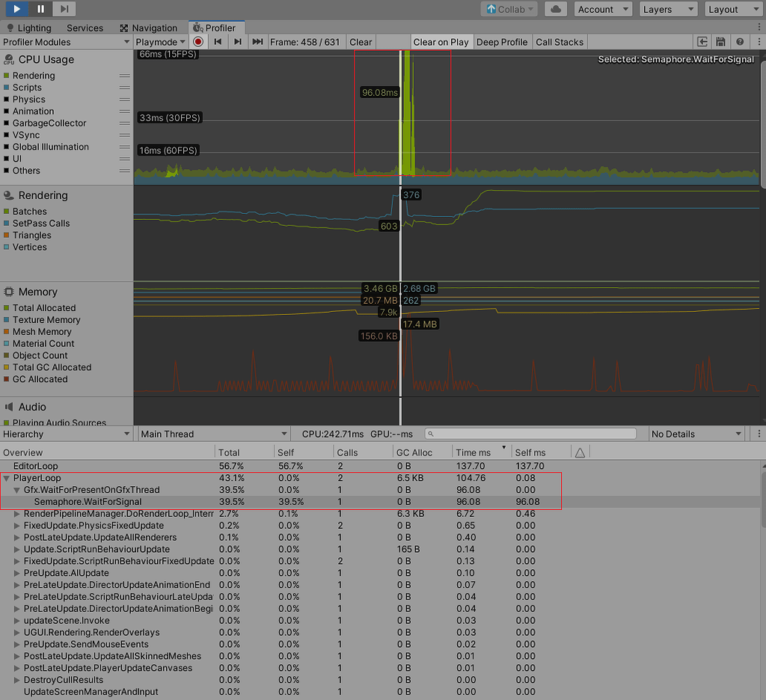Enable Clear on Play
Screen dimensions: 766x700
pyautogui.click(x=441, y=42)
